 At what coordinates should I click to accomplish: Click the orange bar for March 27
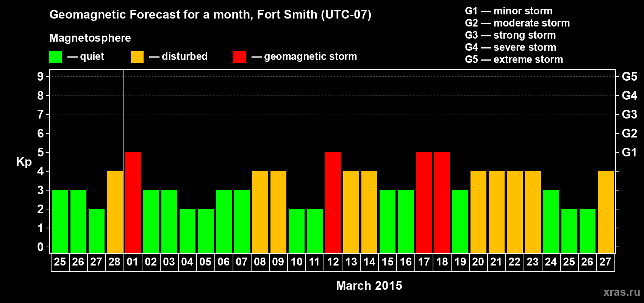click(x=606, y=212)
